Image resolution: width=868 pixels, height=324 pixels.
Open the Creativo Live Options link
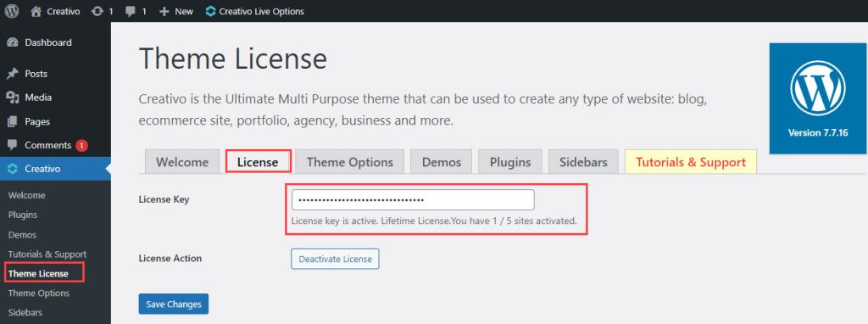[261, 11]
